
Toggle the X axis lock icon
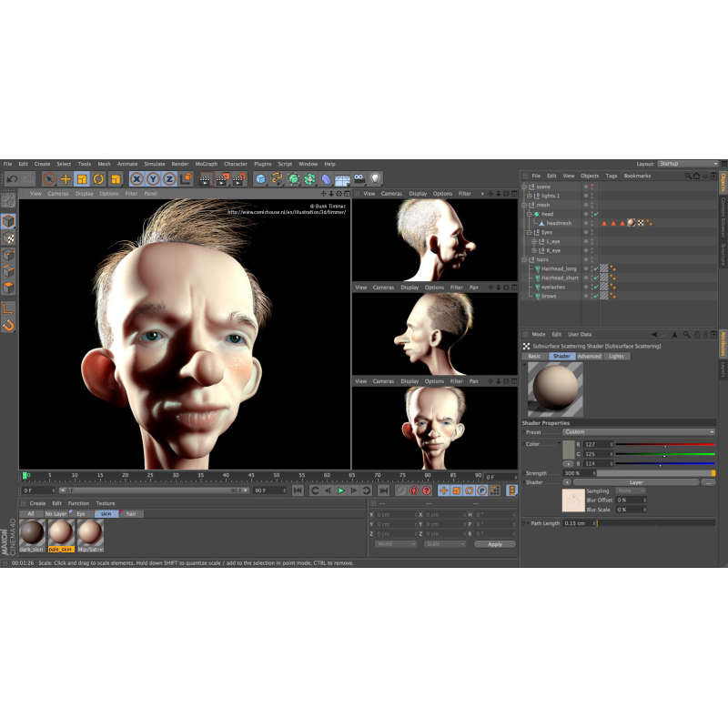[x=136, y=179]
